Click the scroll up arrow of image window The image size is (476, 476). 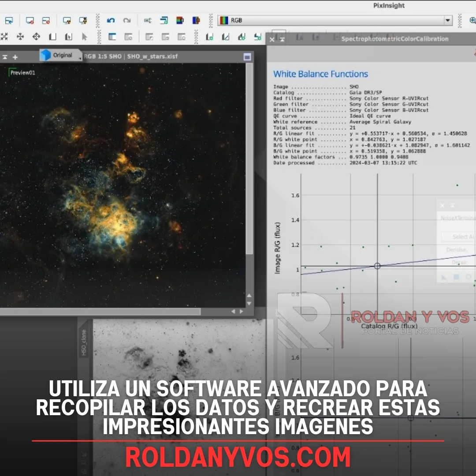pyautogui.click(x=249, y=295)
